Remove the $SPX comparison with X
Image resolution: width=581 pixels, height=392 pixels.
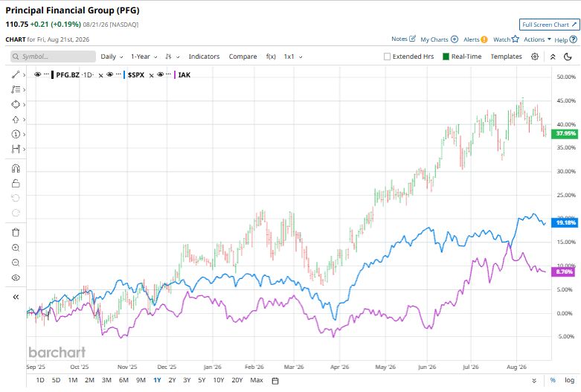point(151,76)
